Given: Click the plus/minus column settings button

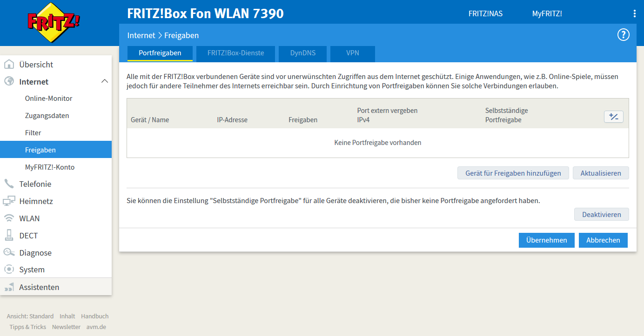Looking at the screenshot, I should (613, 117).
